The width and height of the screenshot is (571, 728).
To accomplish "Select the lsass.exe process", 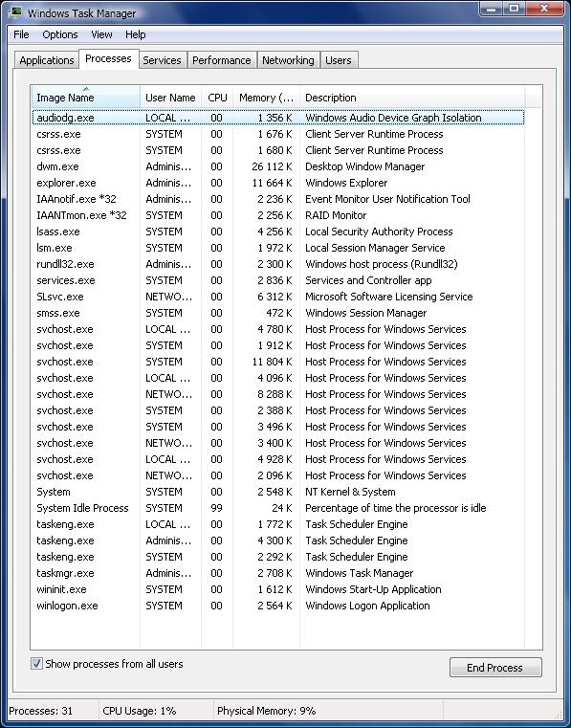I will tap(278, 232).
